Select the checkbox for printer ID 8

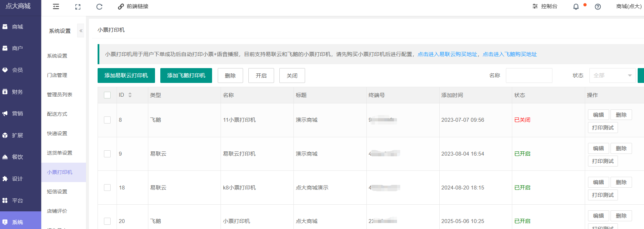click(x=107, y=120)
